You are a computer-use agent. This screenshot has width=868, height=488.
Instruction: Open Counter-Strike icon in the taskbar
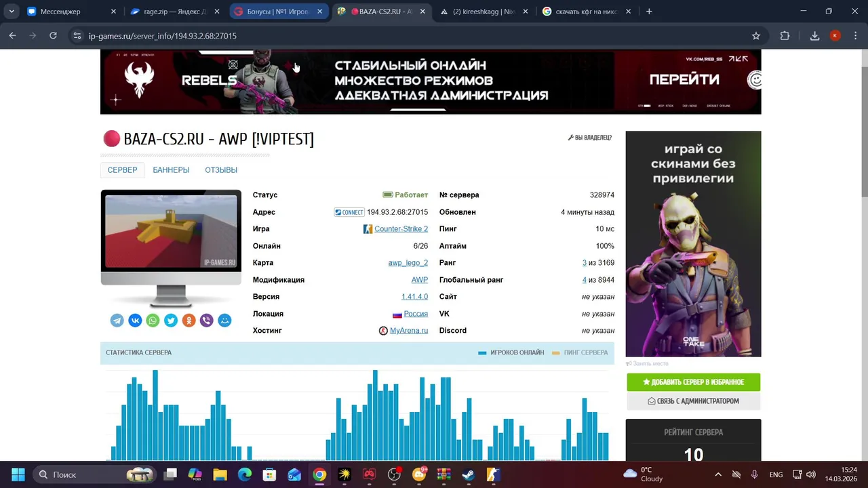pyautogui.click(x=494, y=474)
